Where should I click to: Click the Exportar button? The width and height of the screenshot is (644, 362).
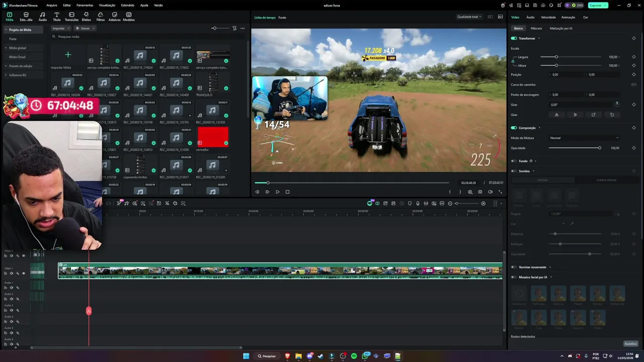598,5
